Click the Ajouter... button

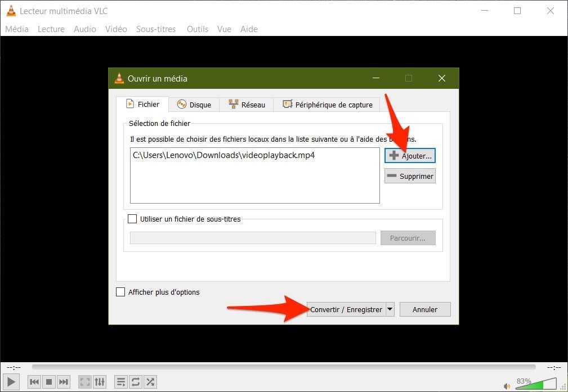[410, 156]
